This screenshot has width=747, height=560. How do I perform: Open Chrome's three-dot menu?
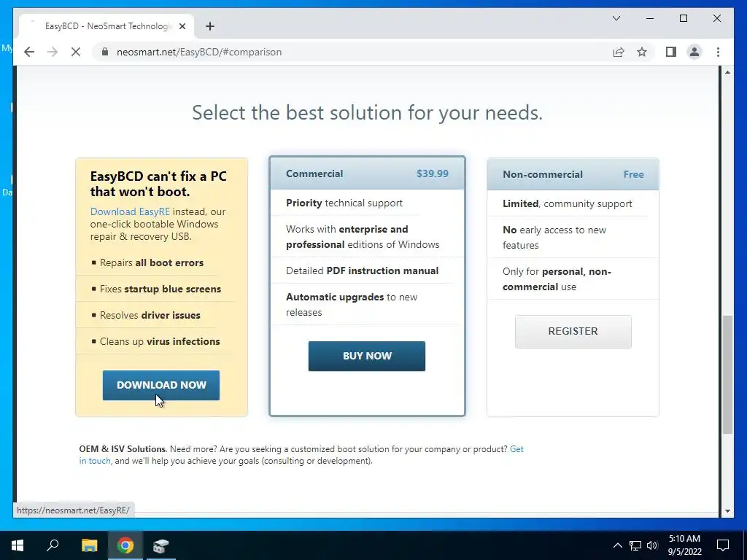[x=718, y=52]
